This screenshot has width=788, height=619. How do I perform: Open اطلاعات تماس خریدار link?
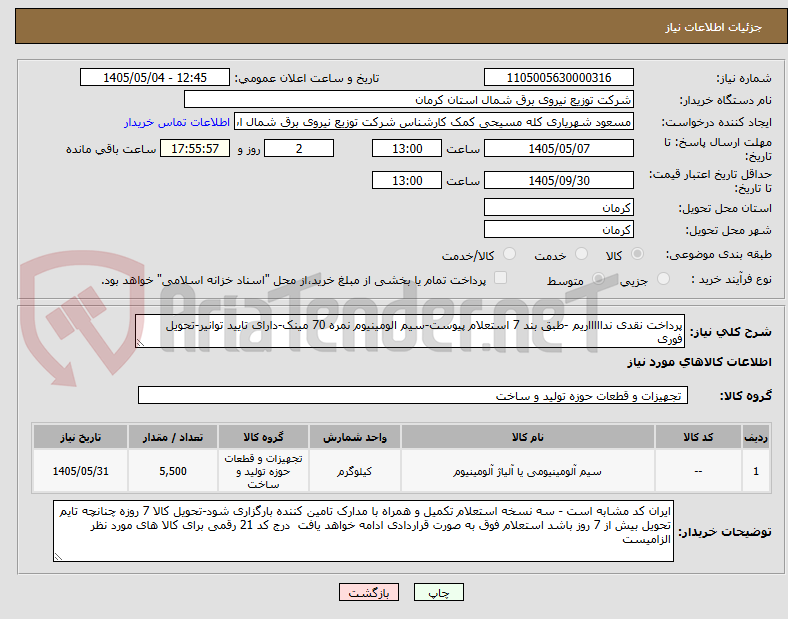pos(177,122)
